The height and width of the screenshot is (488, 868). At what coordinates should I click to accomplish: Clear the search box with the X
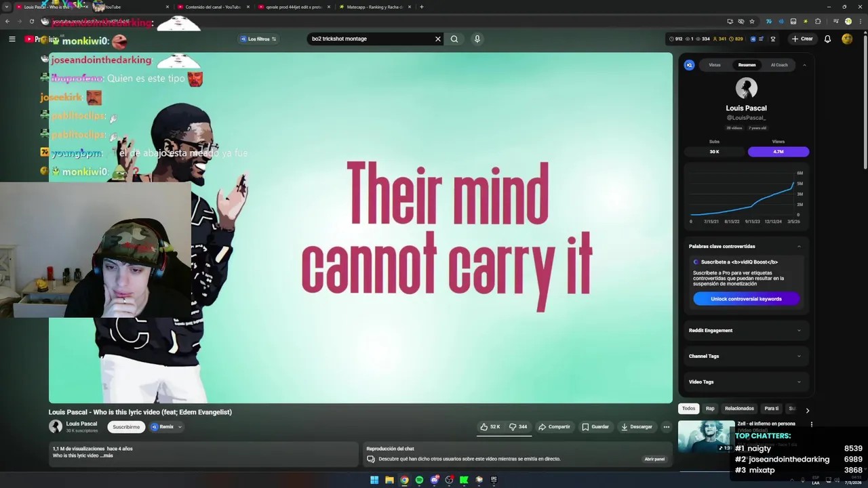[437, 39]
